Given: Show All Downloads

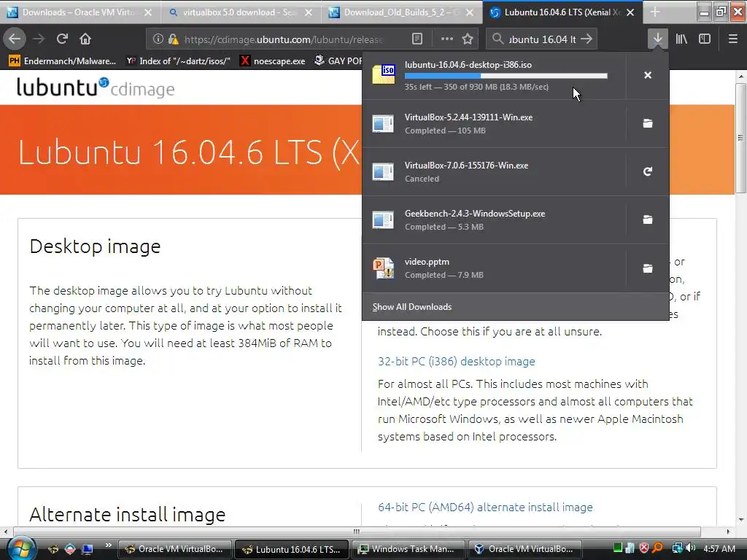Looking at the screenshot, I should 412,307.
